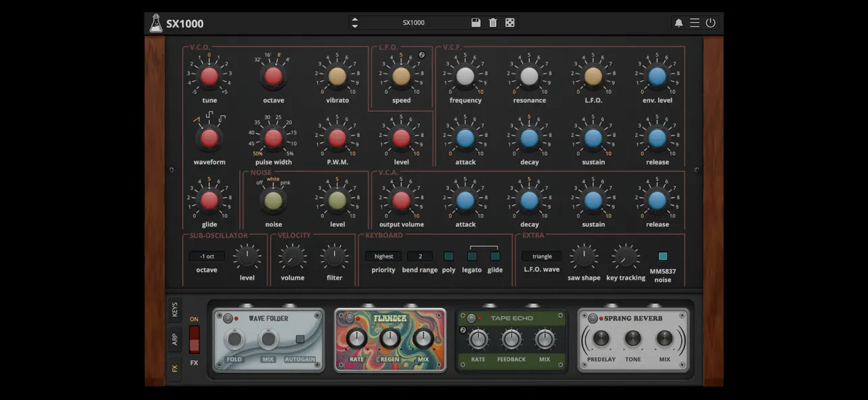The height and width of the screenshot is (400, 868).
Task: Open the L.F.O. wave dropdown showing triangle
Action: (542, 256)
